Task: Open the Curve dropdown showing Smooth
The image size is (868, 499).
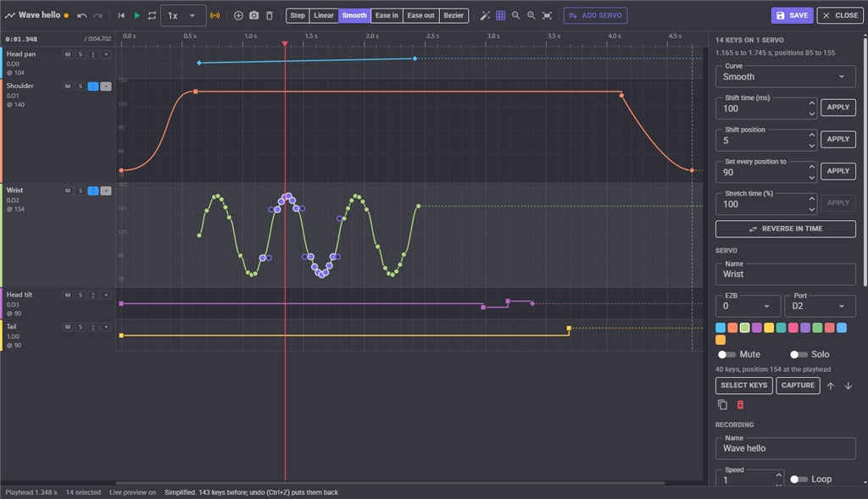Action: [x=786, y=77]
